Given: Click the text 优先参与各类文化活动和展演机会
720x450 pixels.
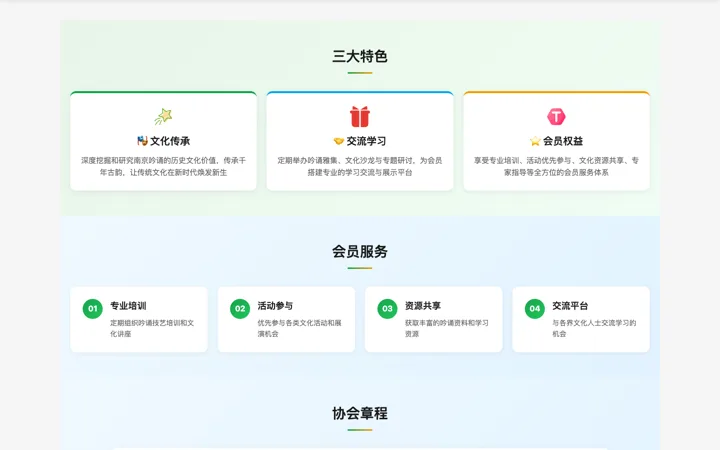Looking at the screenshot, I should point(299,328).
